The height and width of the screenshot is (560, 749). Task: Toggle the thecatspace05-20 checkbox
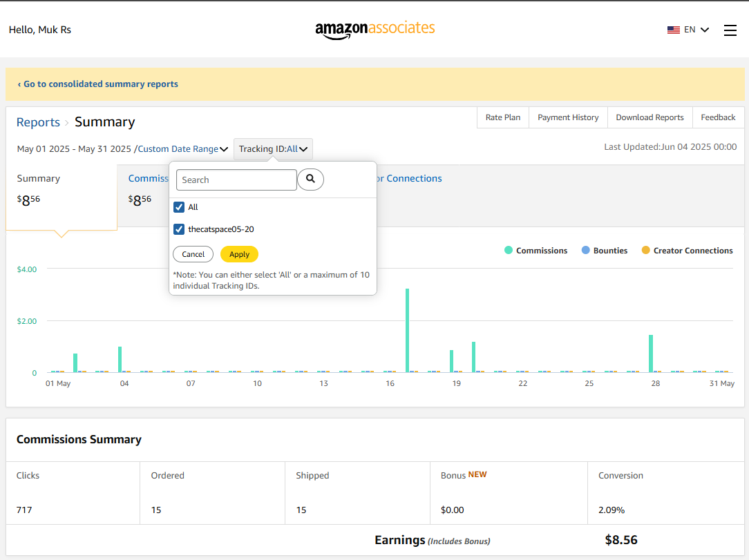coord(179,229)
